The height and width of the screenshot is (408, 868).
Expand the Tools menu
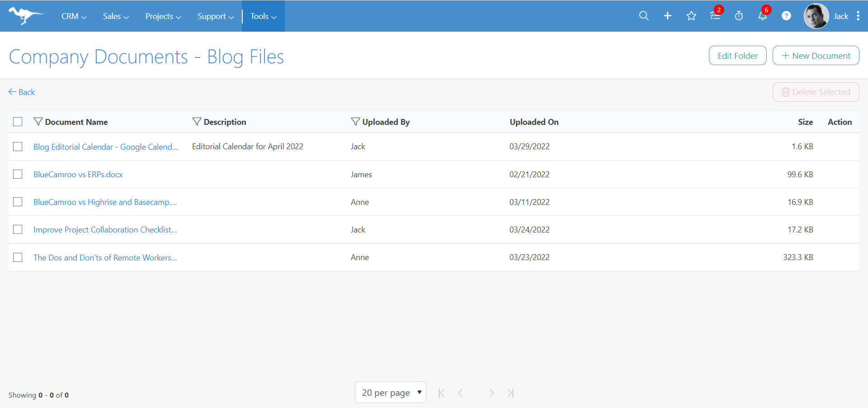[264, 16]
